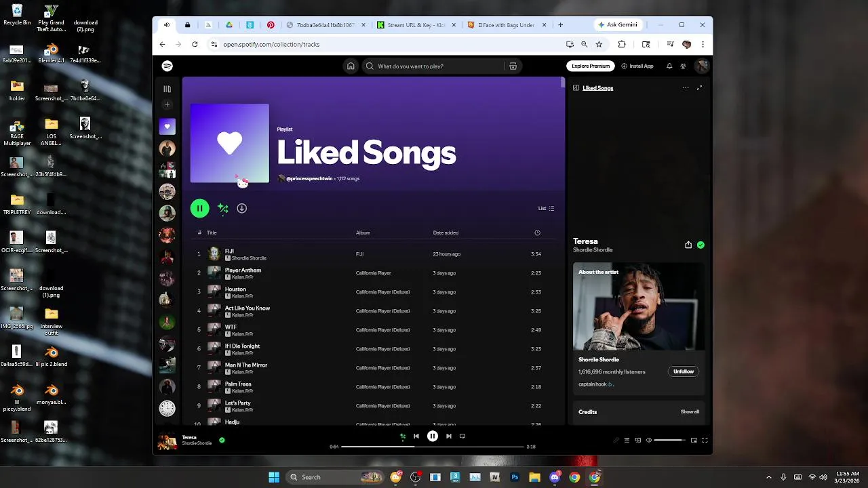Open a new Chrome tab with plus
The height and width of the screenshot is (488, 868).
pyautogui.click(x=560, y=25)
